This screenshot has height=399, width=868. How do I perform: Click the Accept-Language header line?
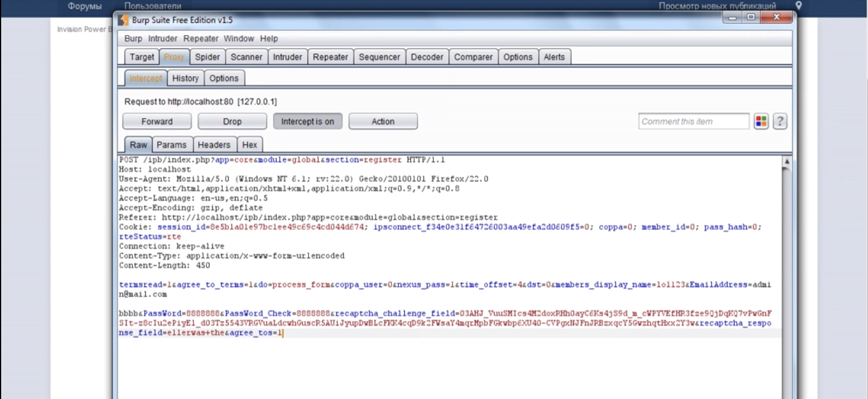[x=193, y=198]
